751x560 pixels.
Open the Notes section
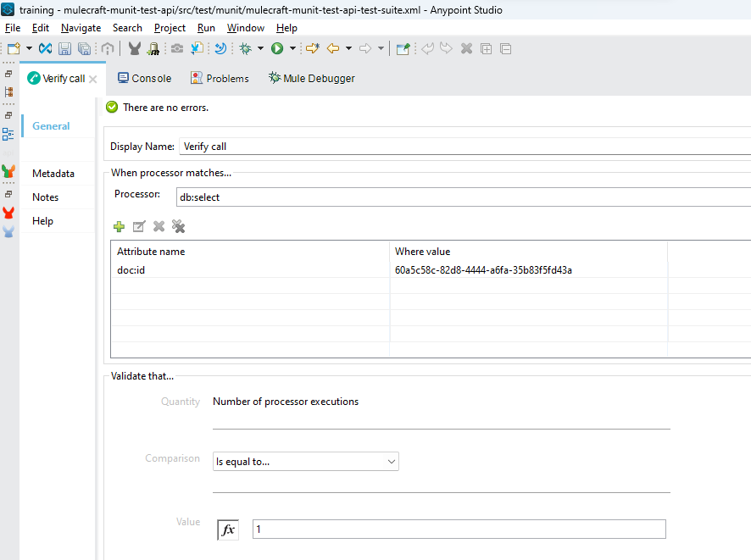pyautogui.click(x=46, y=197)
